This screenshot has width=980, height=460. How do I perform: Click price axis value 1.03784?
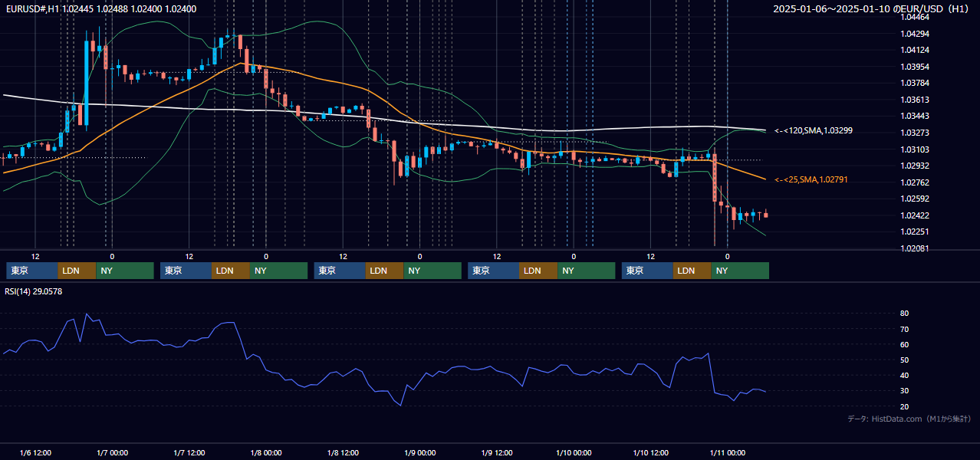tap(915, 83)
